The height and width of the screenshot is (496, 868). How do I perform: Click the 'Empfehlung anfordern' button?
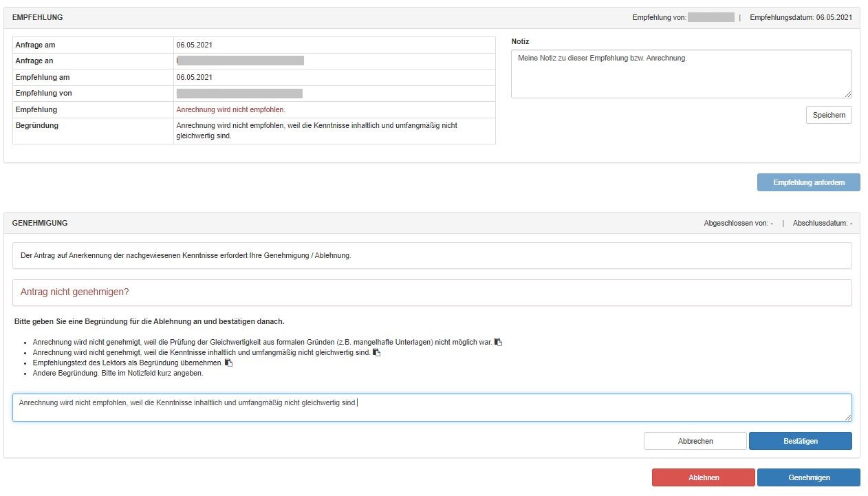(x=808, y=182)
